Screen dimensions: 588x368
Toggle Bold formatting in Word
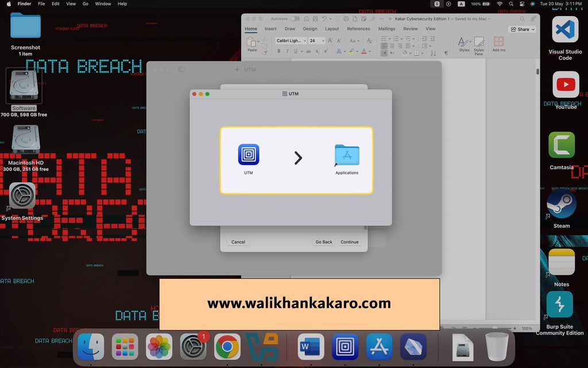point(278,51)
